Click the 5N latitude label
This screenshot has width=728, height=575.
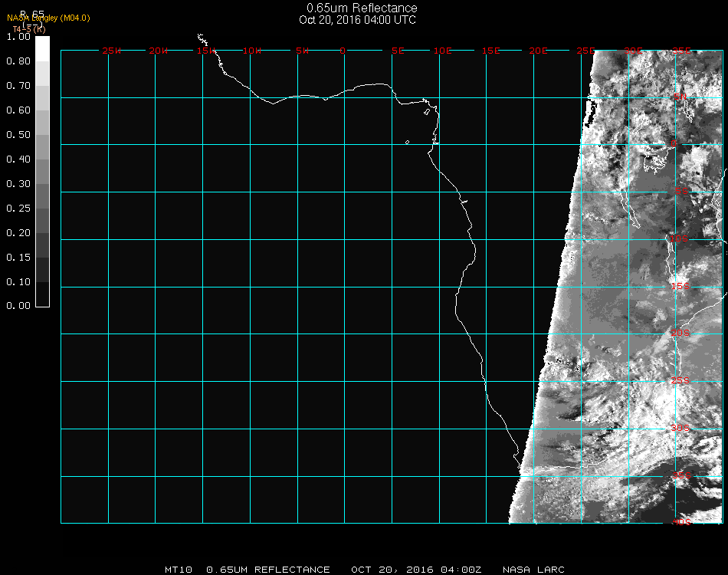pos(680,97)
